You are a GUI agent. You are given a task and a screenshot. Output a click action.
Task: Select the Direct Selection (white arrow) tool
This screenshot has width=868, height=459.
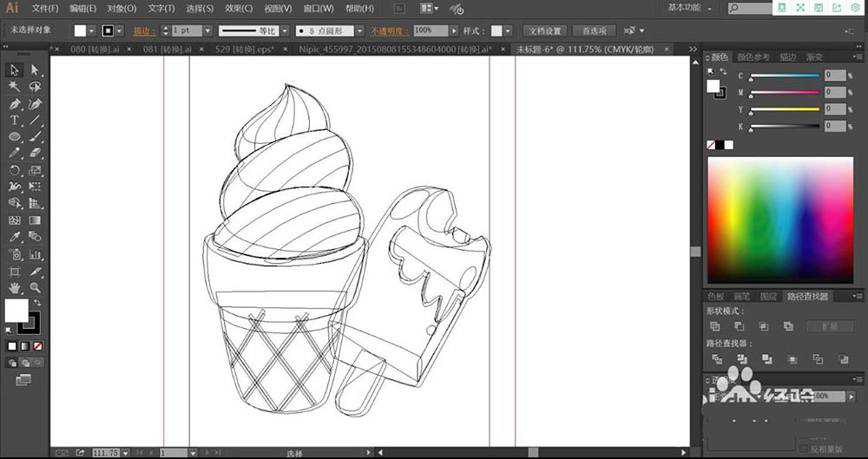tap(35, 69)
